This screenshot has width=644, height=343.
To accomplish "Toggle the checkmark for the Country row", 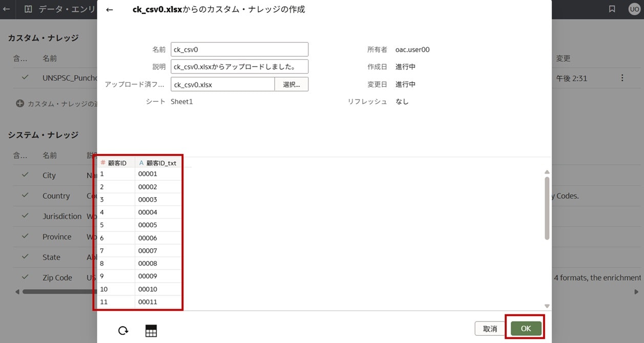I will [x=25, y=196].
